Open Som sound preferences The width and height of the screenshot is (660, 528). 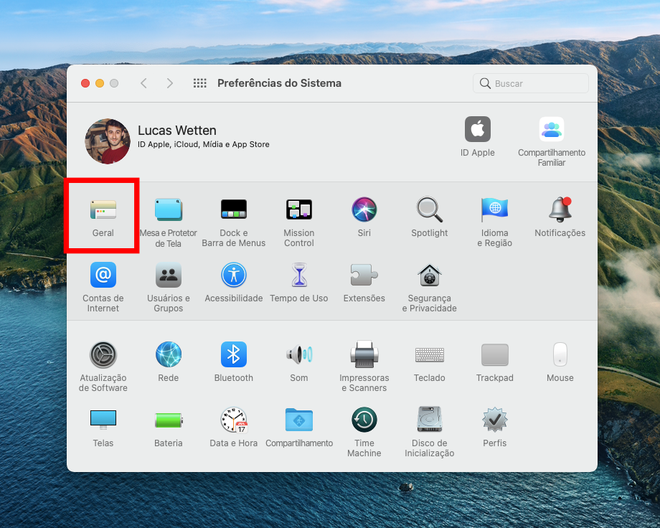(299, 355)
